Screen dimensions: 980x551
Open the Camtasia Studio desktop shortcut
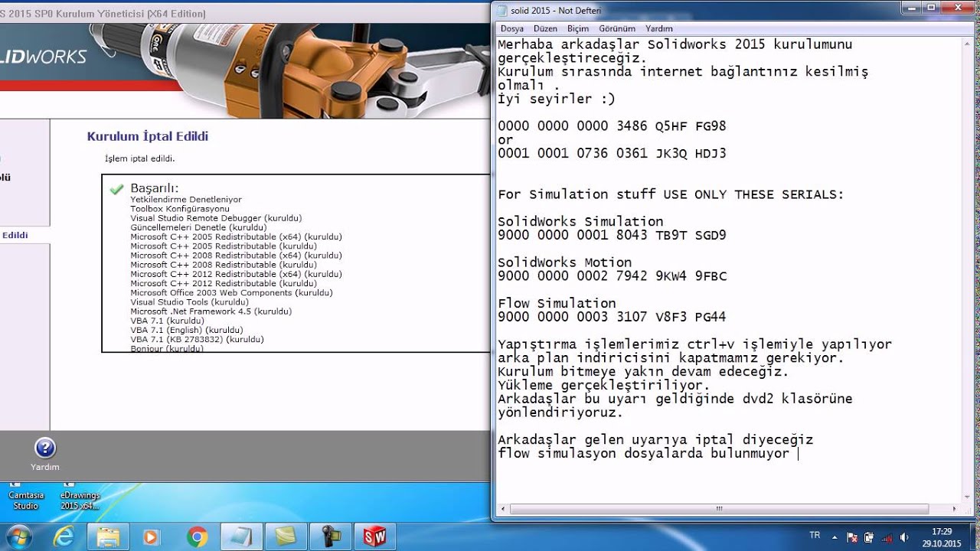[x=24, y=496]
